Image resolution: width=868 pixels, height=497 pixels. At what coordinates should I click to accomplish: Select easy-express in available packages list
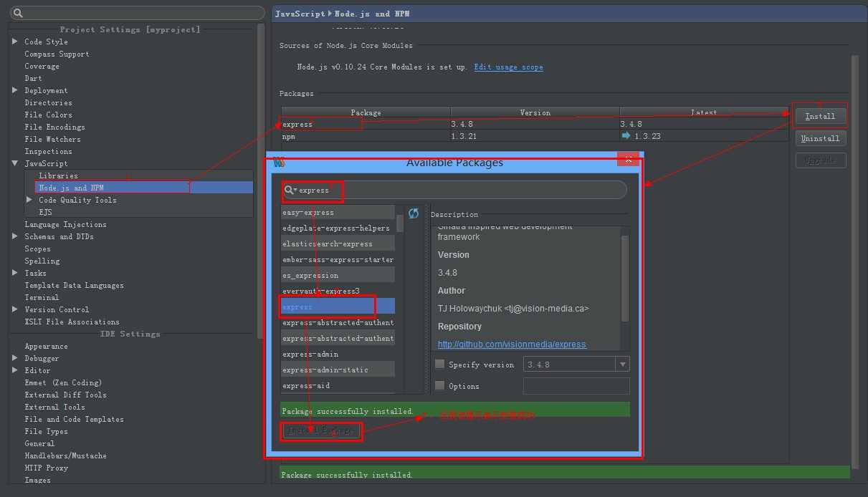[338, 212]
